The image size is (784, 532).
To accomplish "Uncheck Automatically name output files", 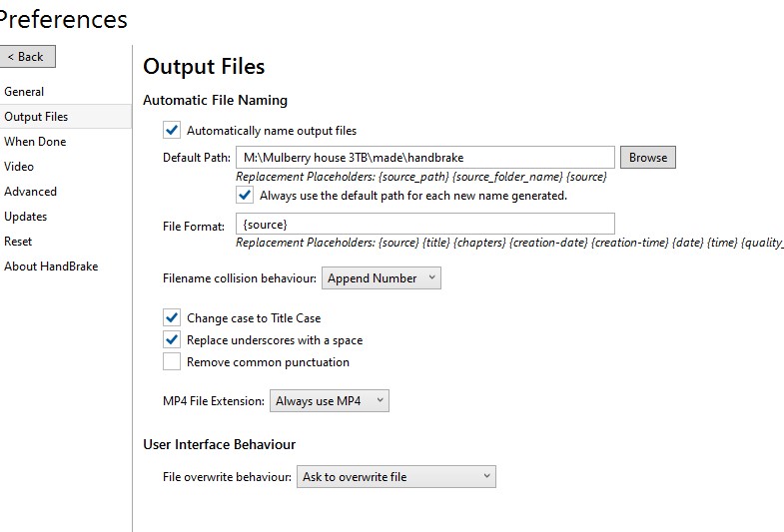I will [x=172, y=131].
